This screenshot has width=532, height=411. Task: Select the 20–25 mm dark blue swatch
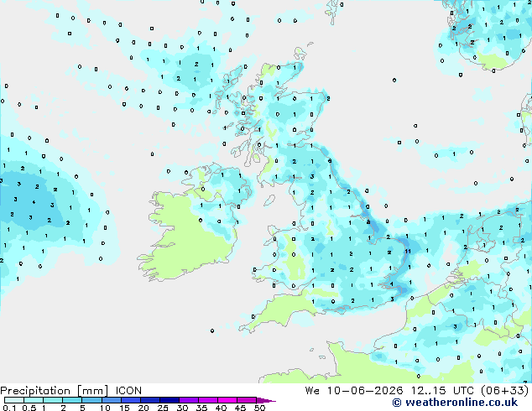(150, 400)
